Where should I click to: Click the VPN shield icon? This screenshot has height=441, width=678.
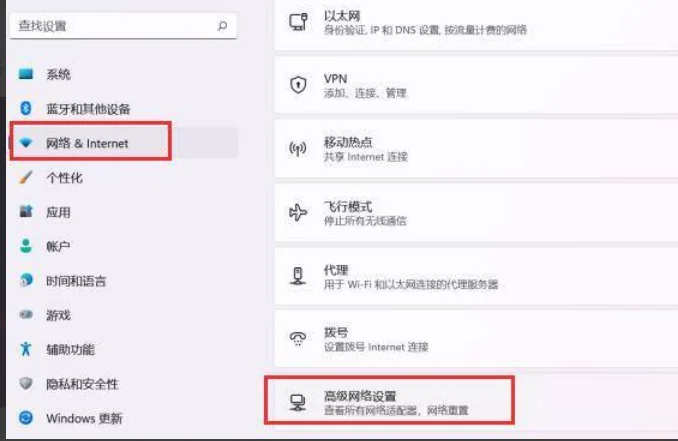click(x=298, y=85)
